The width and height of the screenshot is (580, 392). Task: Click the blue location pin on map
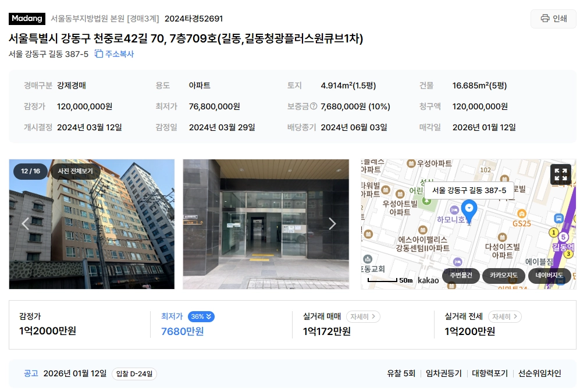pos(469,210)
